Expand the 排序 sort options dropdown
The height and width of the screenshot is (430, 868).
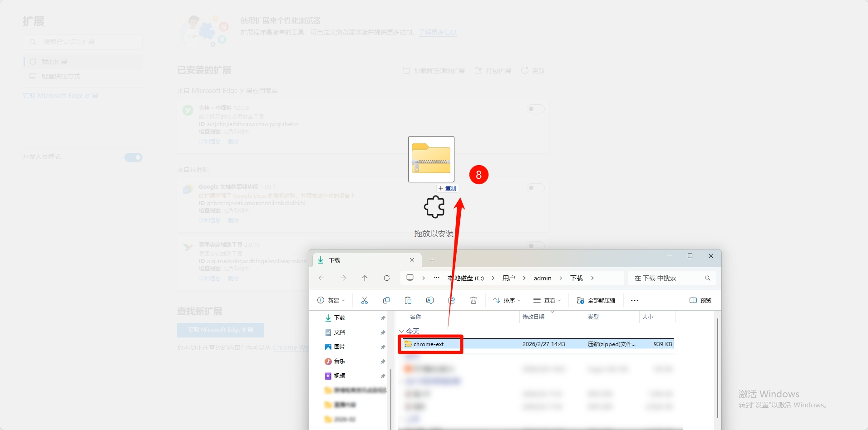tap(507, 300)
